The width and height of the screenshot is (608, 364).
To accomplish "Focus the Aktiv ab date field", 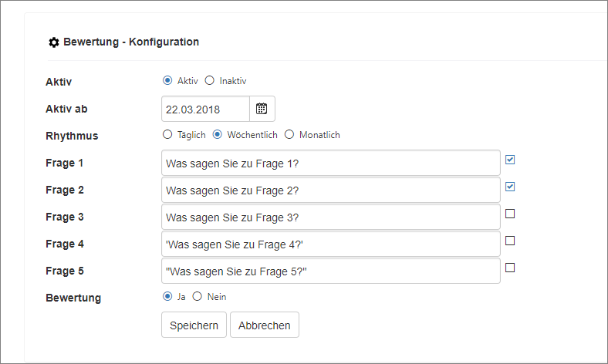I will (205, 109).
